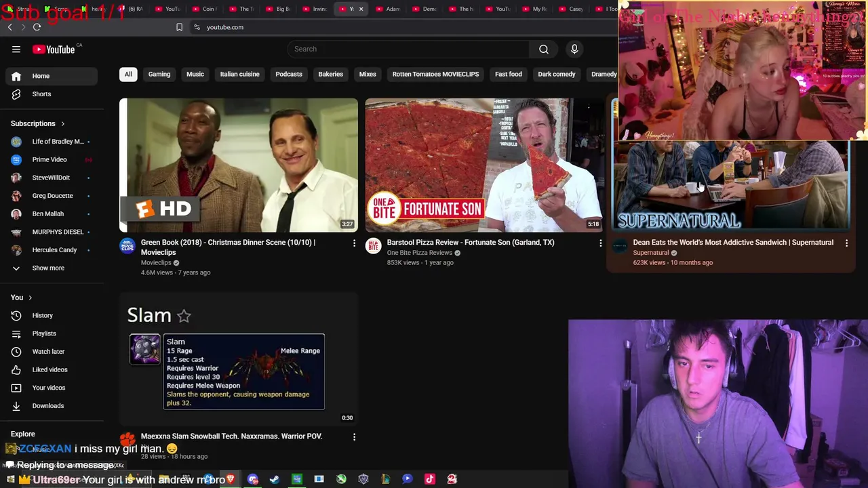Open Movieclips channel avatar

tap(127, 246)
